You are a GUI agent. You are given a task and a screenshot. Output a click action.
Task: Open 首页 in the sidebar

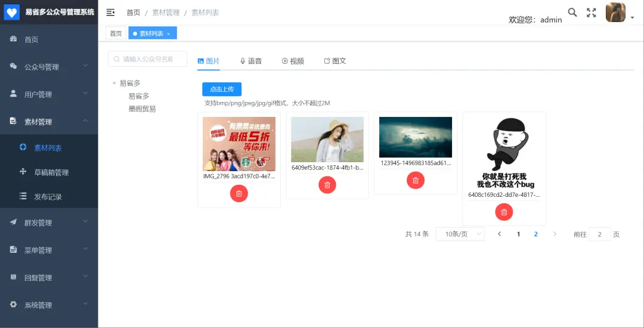pos(49,39)
